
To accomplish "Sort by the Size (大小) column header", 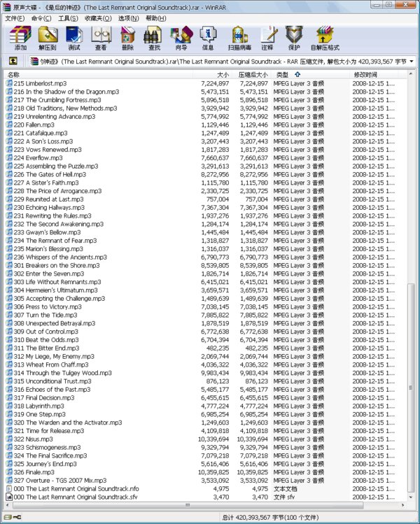I will pos(212,75).
